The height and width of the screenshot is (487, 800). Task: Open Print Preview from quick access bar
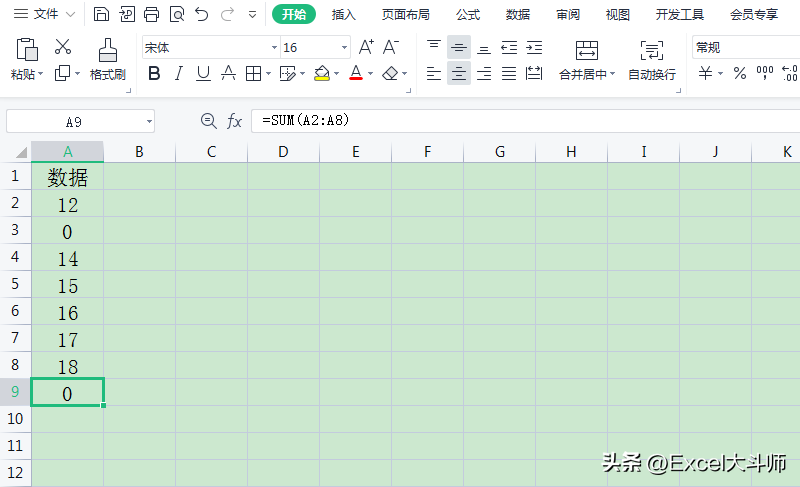point(177,14)
